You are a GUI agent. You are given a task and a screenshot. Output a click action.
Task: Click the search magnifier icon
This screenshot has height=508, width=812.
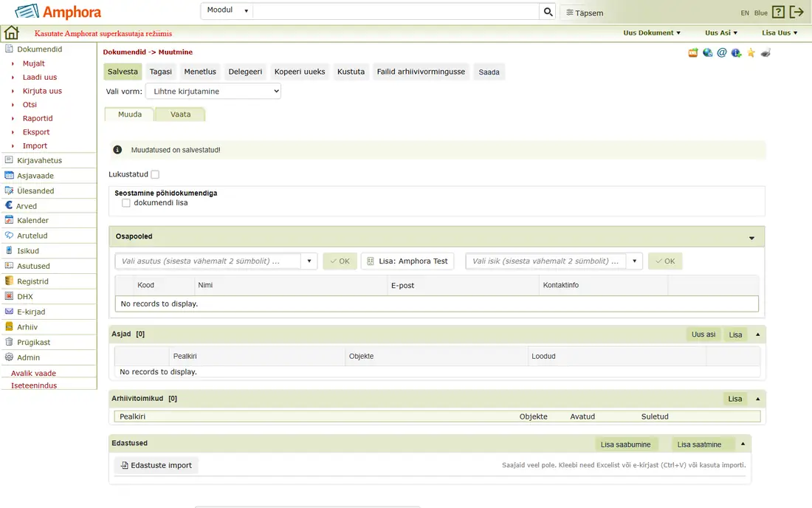(x=548, y=12)
